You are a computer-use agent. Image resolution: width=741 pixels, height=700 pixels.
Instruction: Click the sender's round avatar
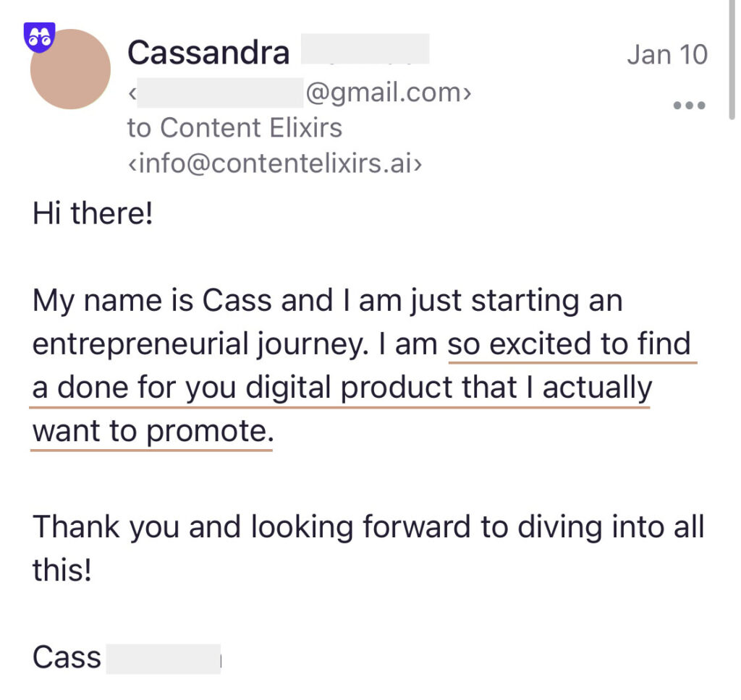70,69
